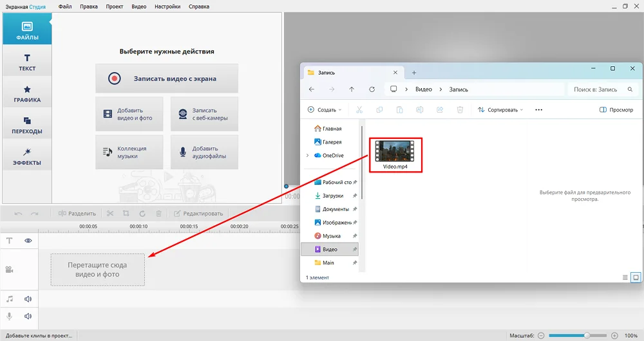Click the Редактировать button

point(198,214)
